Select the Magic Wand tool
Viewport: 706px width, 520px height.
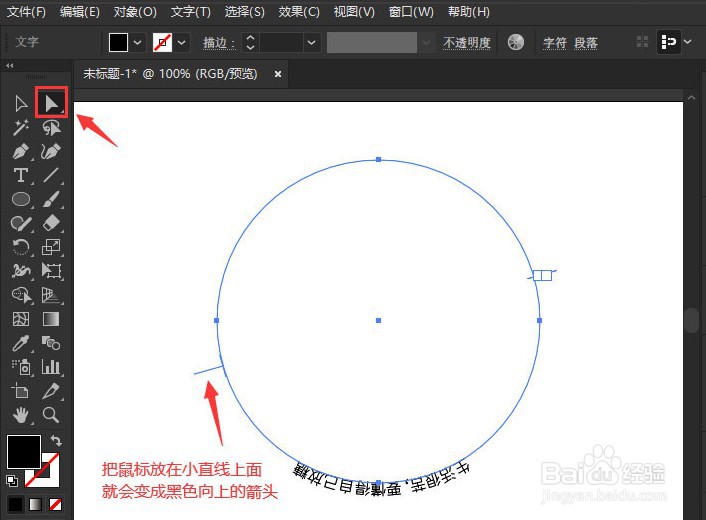tap(21, 128)
